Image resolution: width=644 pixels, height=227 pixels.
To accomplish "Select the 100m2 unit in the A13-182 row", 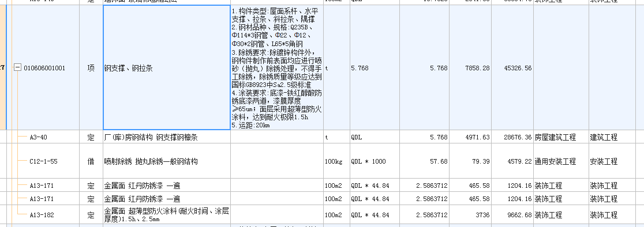I will (336, 215).
